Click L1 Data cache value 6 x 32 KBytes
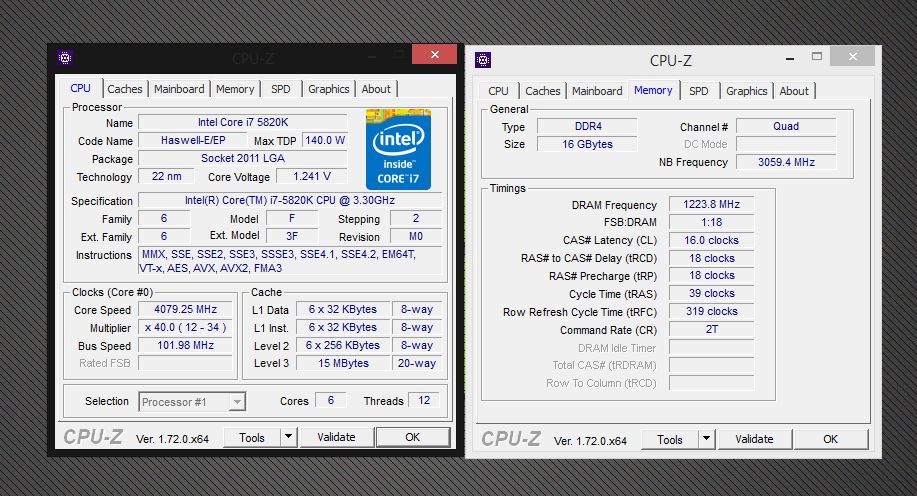 pyautogui.click(x=343, y=309)
